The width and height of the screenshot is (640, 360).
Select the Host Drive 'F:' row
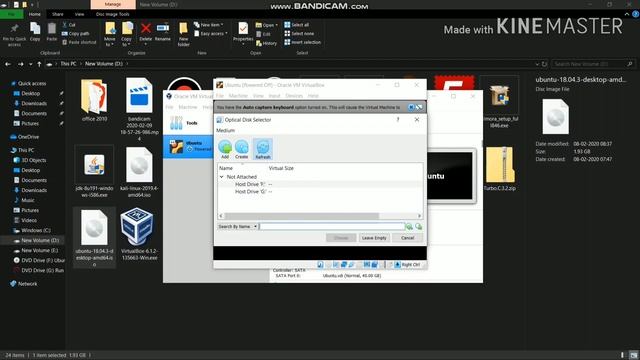pyautogui.click(x=320, y=184)
